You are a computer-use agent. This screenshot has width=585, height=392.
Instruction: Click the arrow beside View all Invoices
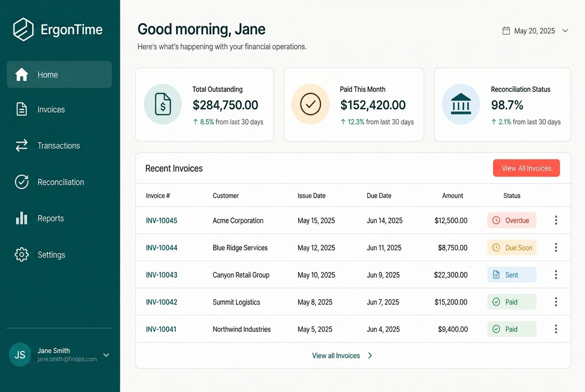click(x=370, y=355)
